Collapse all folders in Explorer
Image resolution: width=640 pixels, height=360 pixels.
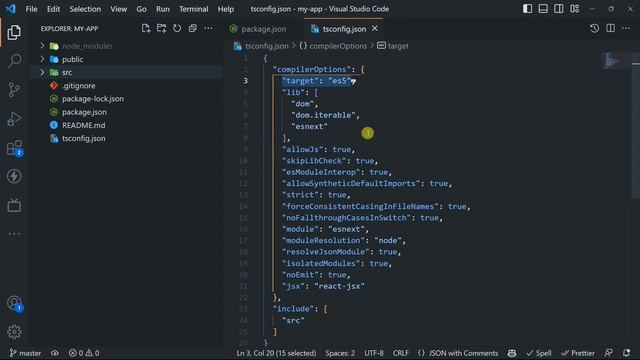(x=193, y=29)
